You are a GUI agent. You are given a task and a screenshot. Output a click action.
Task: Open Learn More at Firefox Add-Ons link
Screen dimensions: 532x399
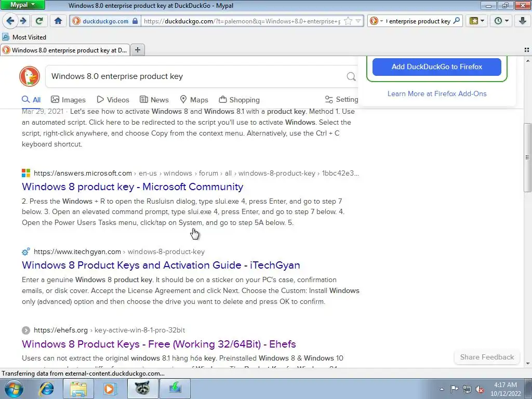[x=436, y=94]
